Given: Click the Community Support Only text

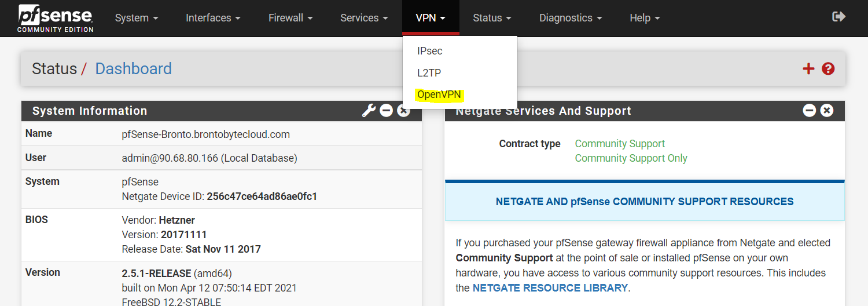Looking at the screenshot, I should point(631,158).
